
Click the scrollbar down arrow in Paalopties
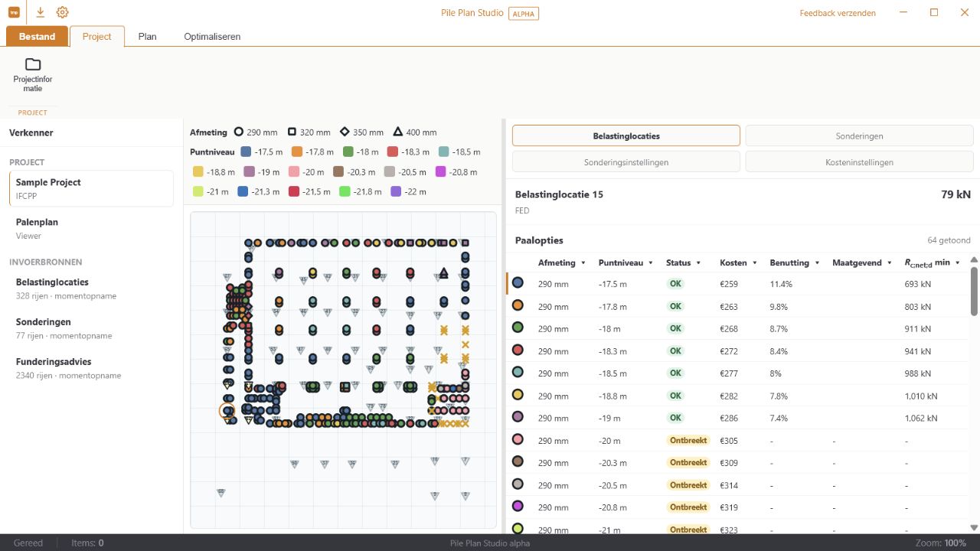click(974, 527)
